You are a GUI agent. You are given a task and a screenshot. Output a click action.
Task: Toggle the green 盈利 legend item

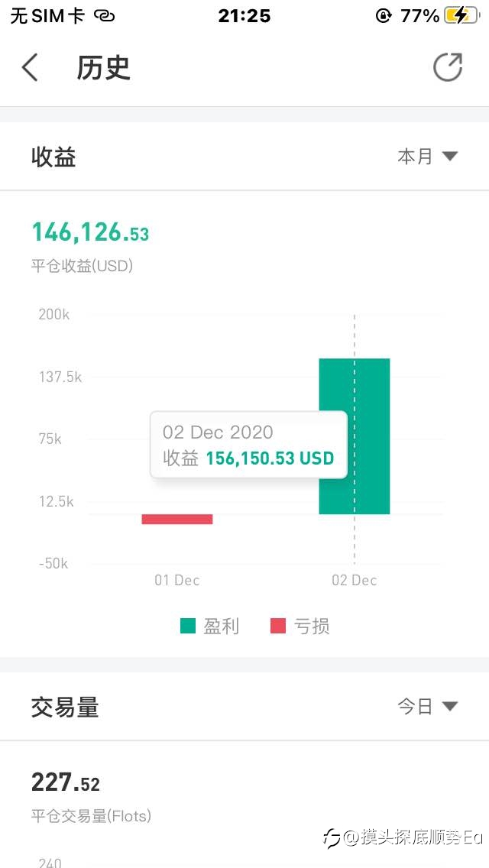point(210,627)
